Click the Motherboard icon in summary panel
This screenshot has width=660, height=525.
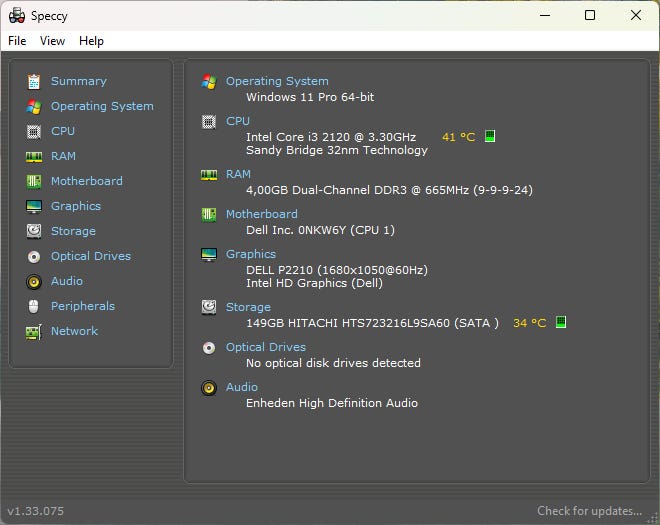click(209, 215)
